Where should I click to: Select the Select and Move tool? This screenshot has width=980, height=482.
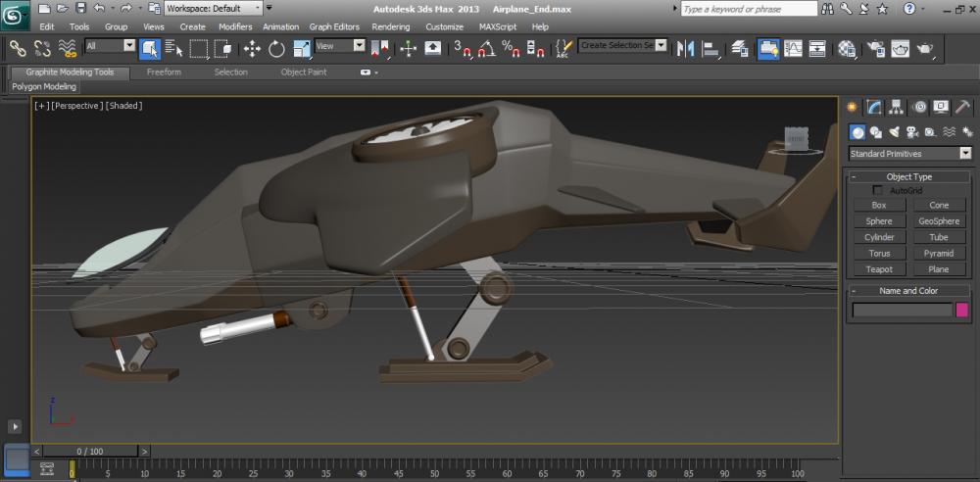tap(252, 48)
